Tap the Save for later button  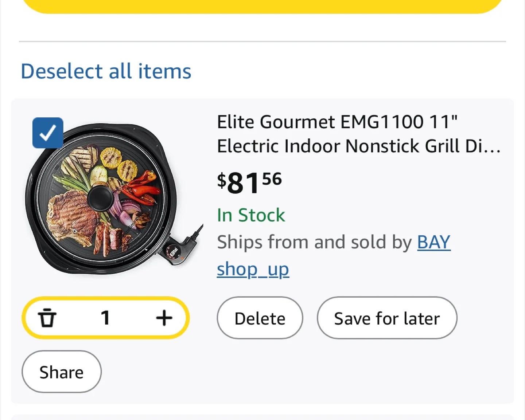387,318
